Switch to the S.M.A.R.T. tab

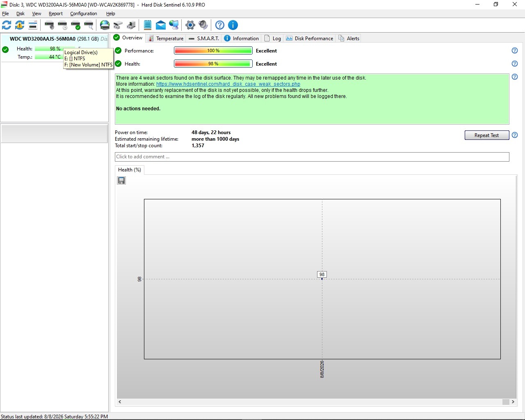204,38
